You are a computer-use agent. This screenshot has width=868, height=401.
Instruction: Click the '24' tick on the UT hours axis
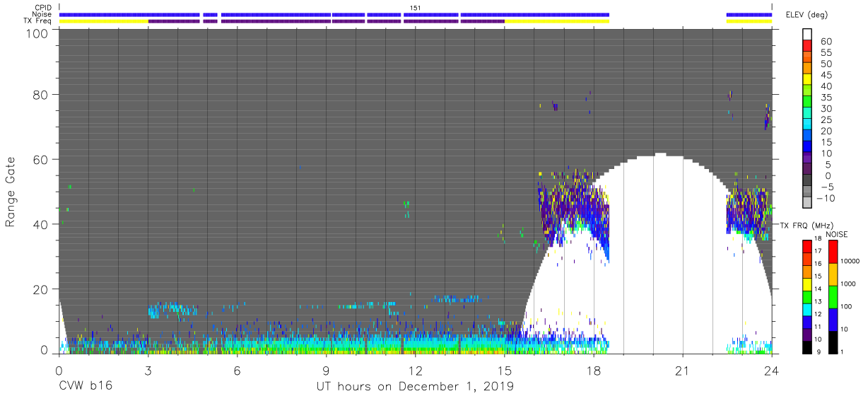pyautogui.click(x=772, y=370)
